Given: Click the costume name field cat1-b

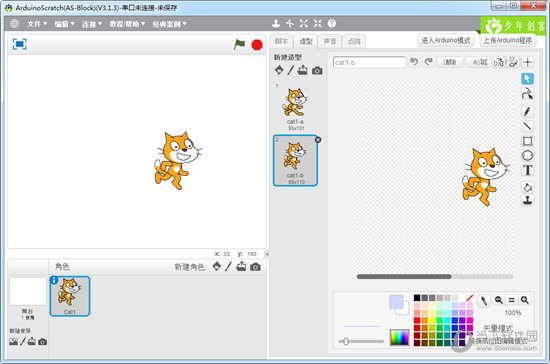Looking at the screenshot, I should pyautogui.click(x=369, y=62).
